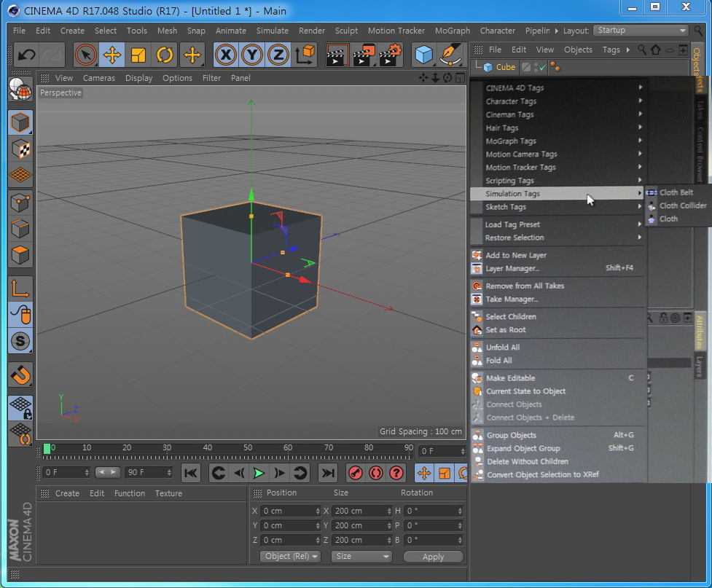Screen dimensions: 712x588
Task: Click the home icon in Object Manager
Action: coord(655,50)
